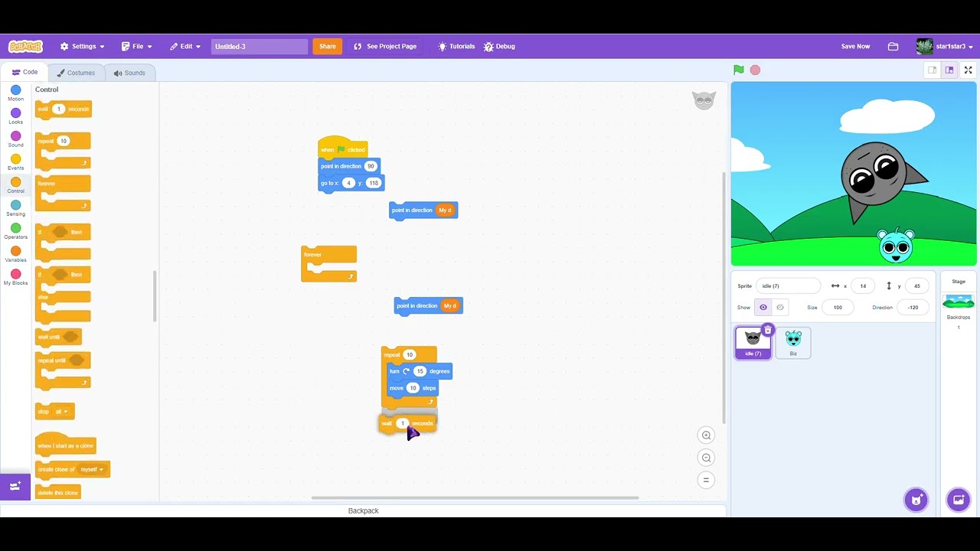Click the palette repeat until block
The width and height of the screenshot is (980, 551).
point(63,369)
